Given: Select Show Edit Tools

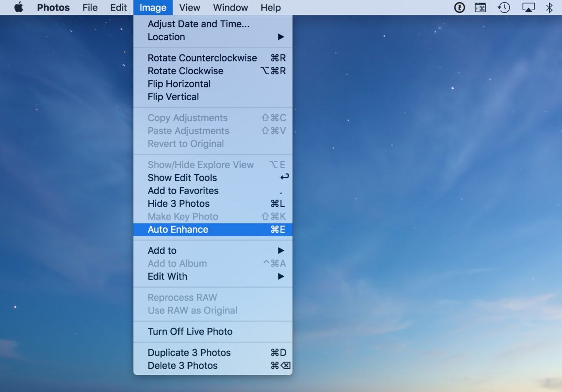Looking at the screenshot, I should pyautogui.click(x=213, y=178).
